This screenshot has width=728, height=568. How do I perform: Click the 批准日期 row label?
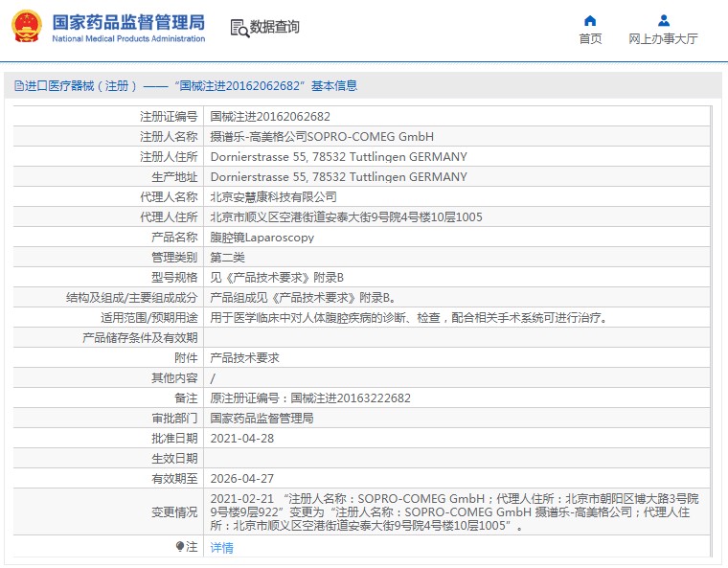(x=174, y=439)
